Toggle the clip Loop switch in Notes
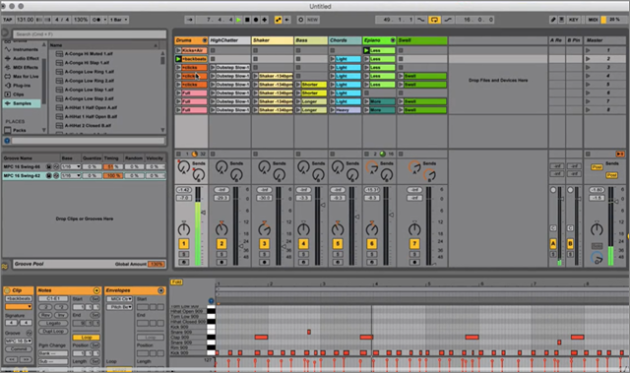The width and height of the screenshot is (630, 373). [x=86, y=337]
